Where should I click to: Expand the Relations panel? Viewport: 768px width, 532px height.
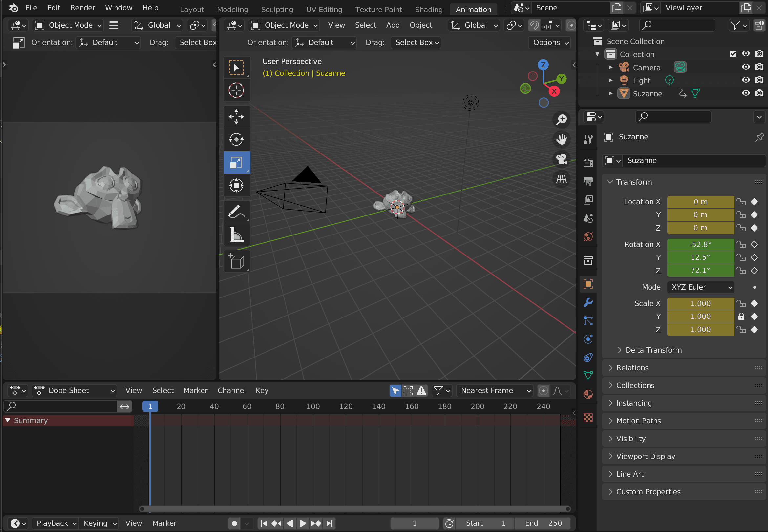pyautogui.click(x=684, y=368)
